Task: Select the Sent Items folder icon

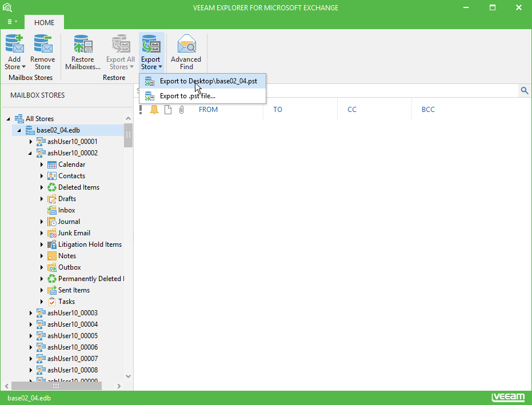Action: [52, 290]
